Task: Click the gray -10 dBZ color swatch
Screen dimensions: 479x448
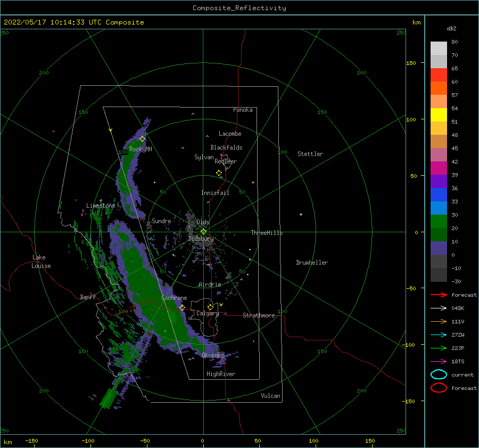Action: pyautogui.click(x=439, y=275)
